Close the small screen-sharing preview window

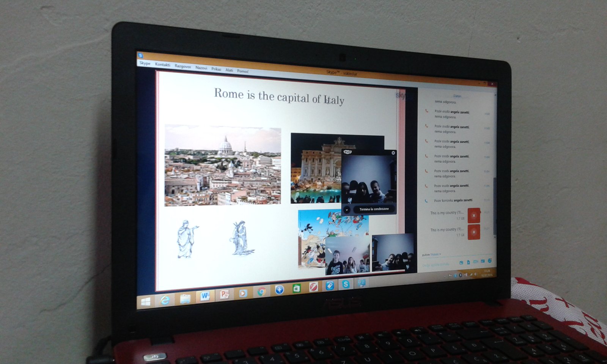393,153
